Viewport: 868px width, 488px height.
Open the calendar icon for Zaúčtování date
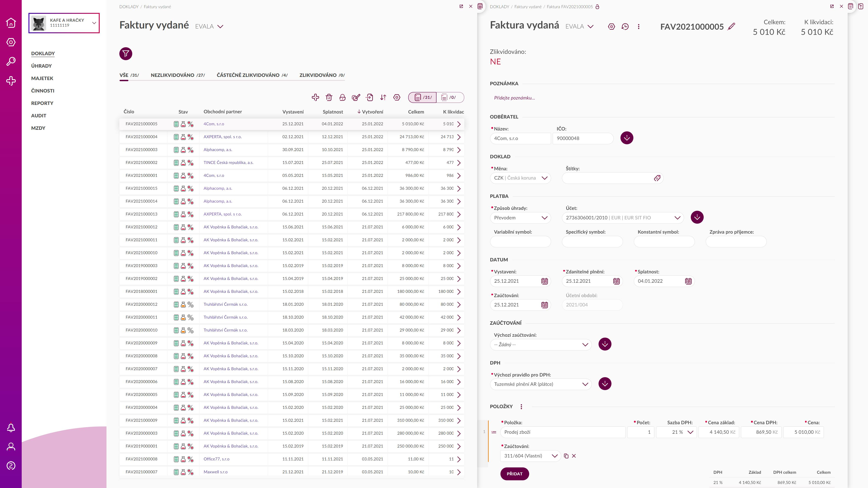click(545, 305)
